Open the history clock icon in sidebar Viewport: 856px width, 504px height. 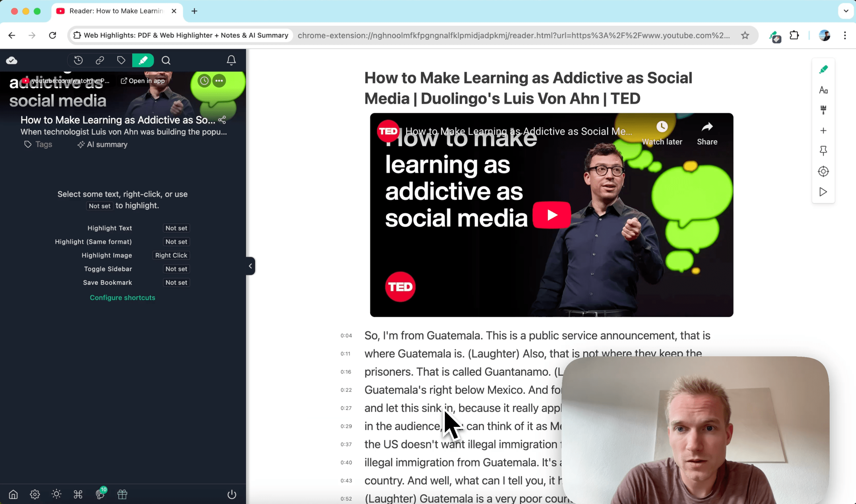(x=78, y=61)
